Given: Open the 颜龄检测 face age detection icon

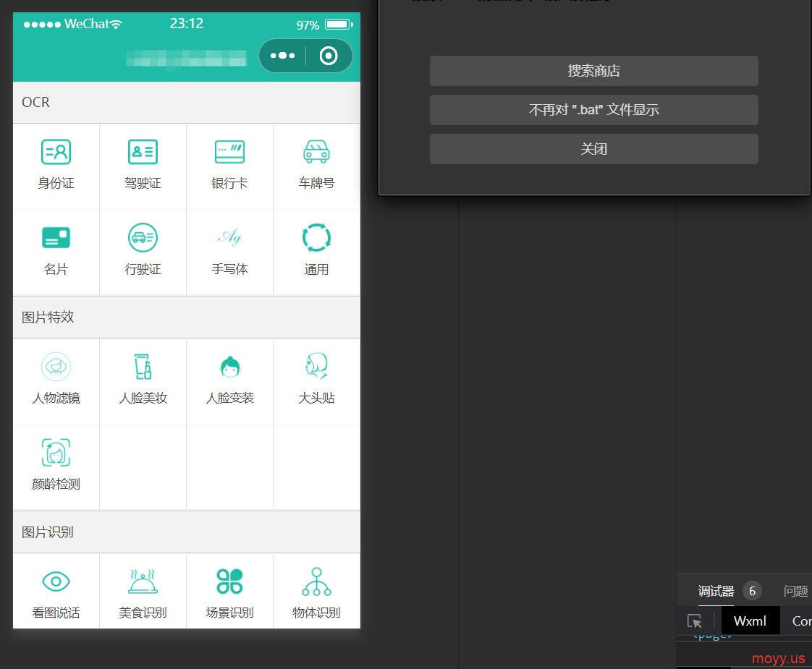Looking at the screenshot, I should (x=56, y=453).
